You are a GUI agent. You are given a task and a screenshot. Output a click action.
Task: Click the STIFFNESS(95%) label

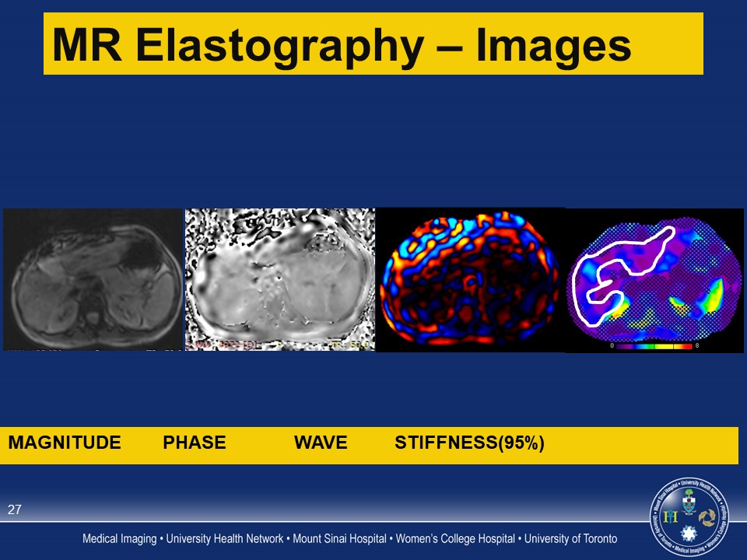469,443
